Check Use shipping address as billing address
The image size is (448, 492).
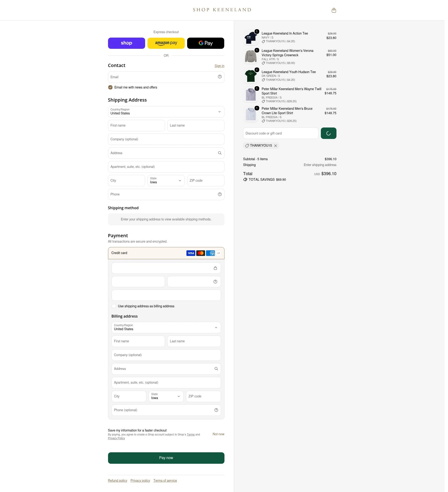(115, 308)
